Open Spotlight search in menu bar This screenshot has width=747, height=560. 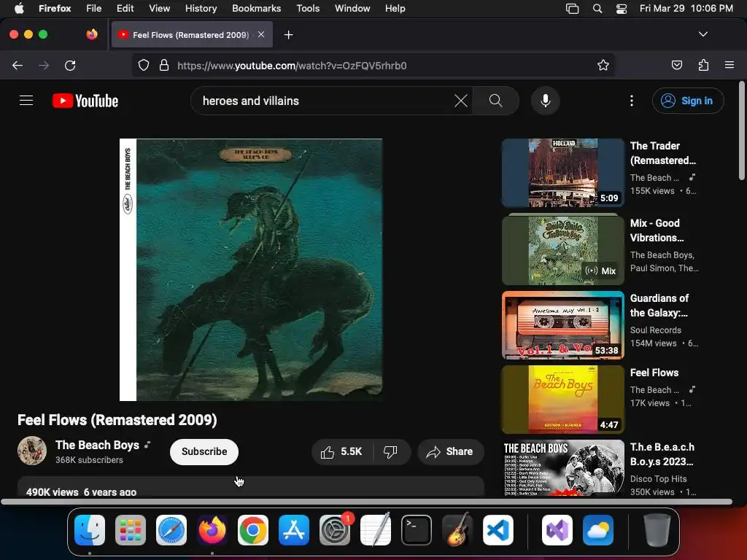[x=597, y=8]
